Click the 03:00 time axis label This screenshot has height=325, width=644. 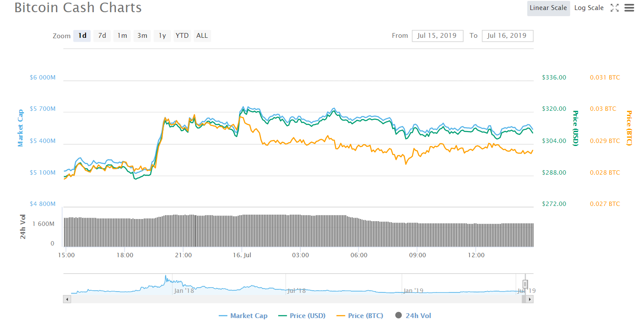click(x=300, y=255)
